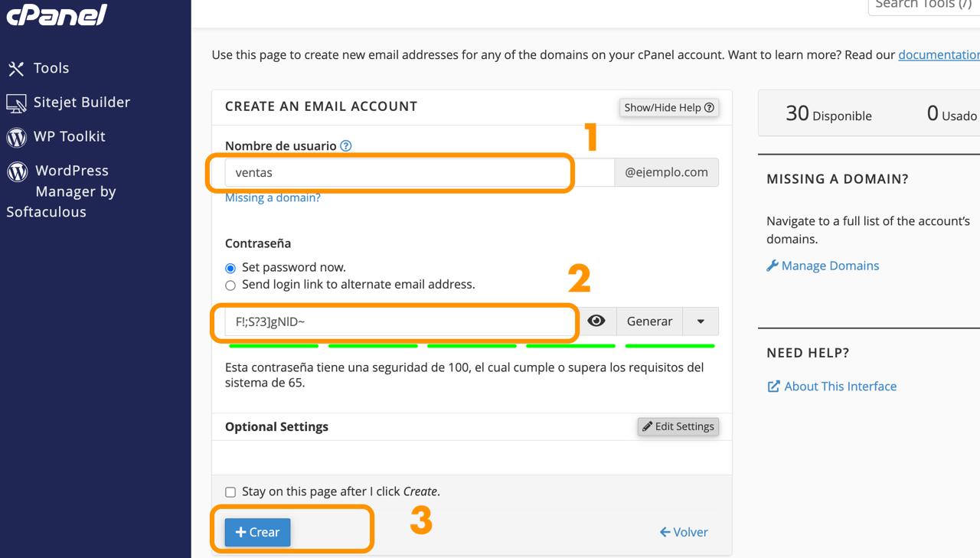Open Sitejet Builder from the sidebar menu

coord(81,103)
